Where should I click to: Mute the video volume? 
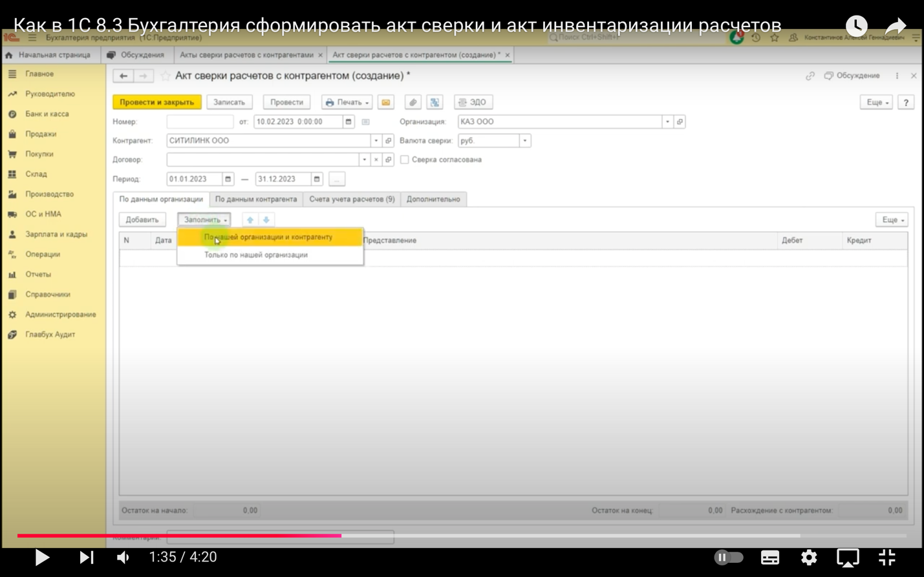[123, 557]
